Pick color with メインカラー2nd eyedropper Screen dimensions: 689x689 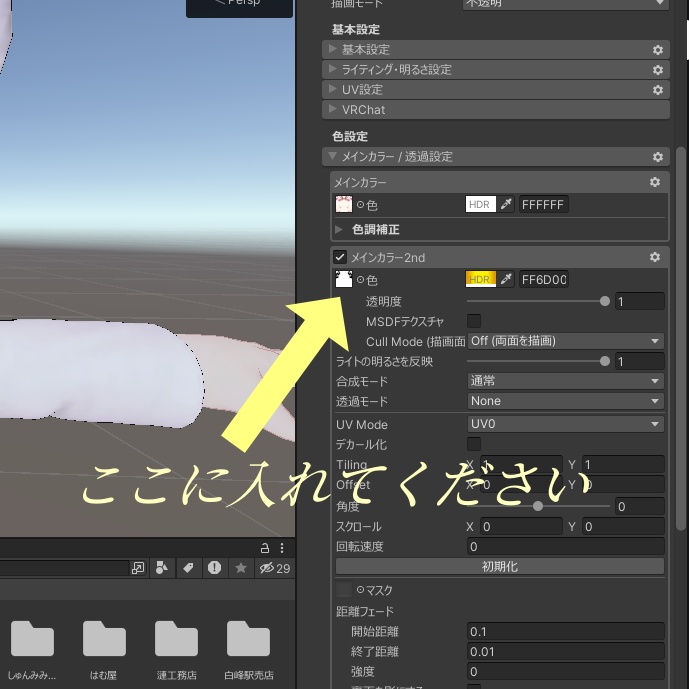point(506,279)
